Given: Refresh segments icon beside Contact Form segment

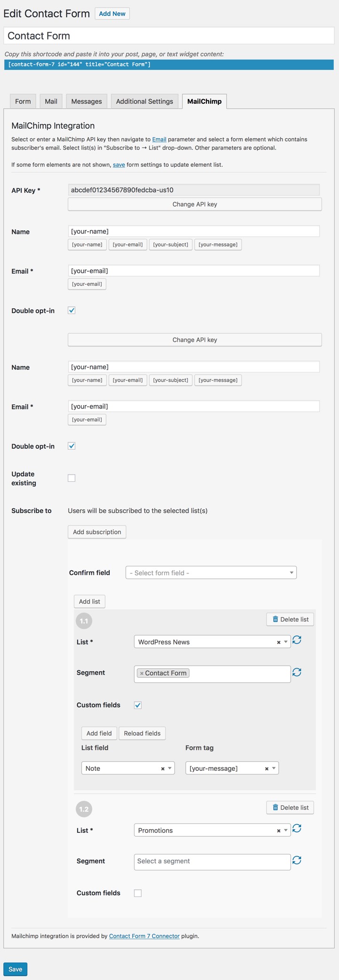Looking at the screenshot, I should (297, 672).
